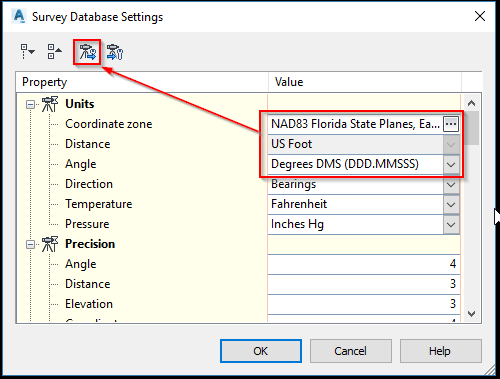
Task: Click the Property column header
Action: 142,82
